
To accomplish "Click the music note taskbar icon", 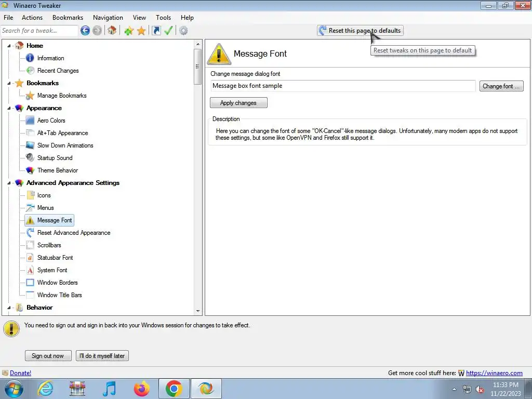I will pos(109,389).
